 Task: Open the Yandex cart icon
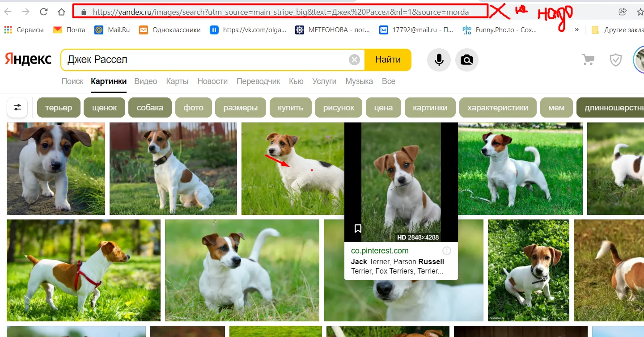pos(588,59)
